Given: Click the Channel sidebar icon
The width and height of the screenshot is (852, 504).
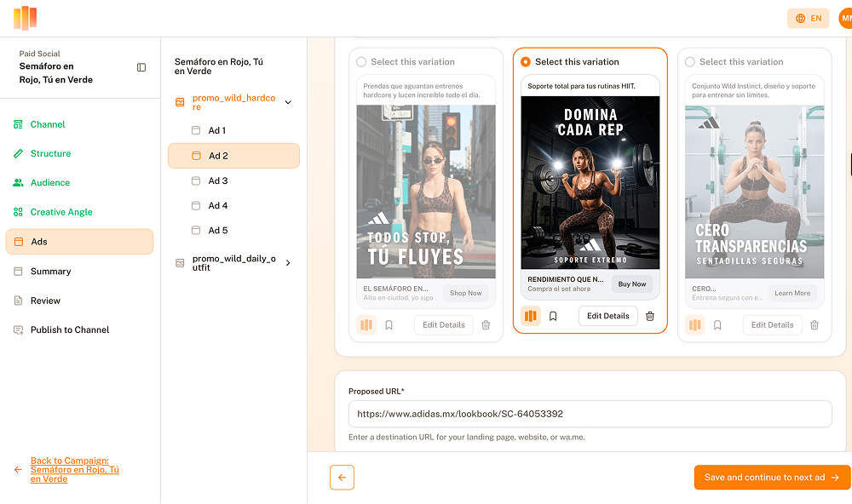Looking at the screenshot, I should [18, 124].
